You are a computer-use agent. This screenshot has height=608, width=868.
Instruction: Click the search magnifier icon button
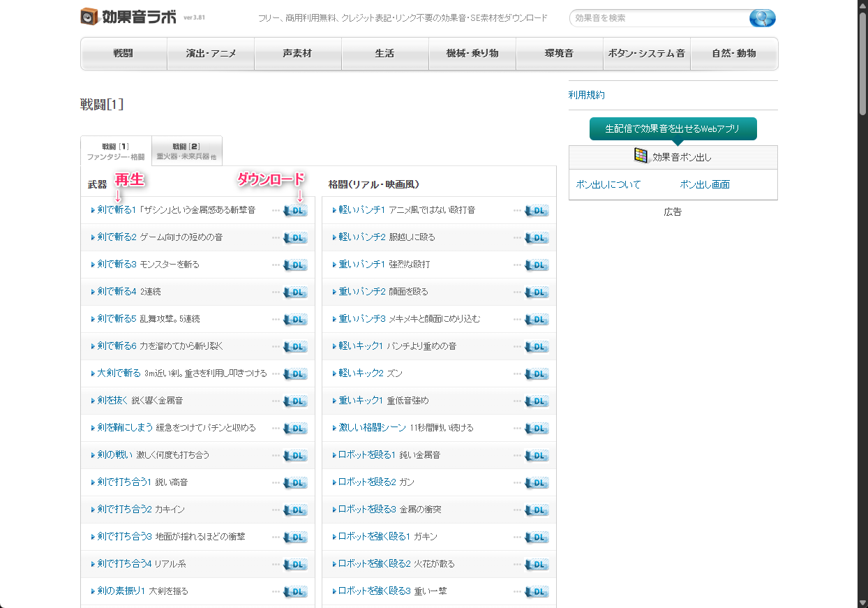point(762,18)
